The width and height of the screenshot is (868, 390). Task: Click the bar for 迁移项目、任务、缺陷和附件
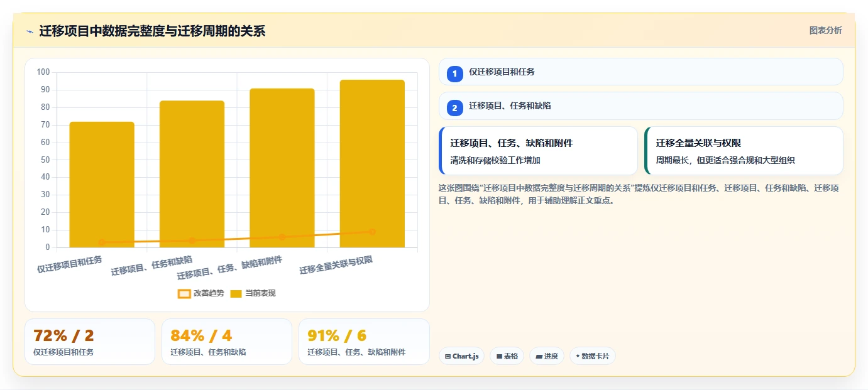point(282,168)
